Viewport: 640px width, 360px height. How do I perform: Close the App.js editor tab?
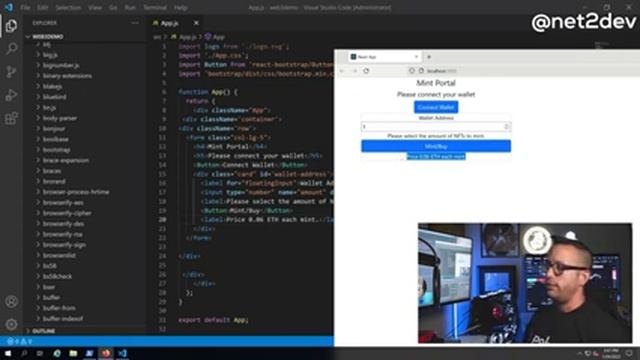[x=196, y=23]
